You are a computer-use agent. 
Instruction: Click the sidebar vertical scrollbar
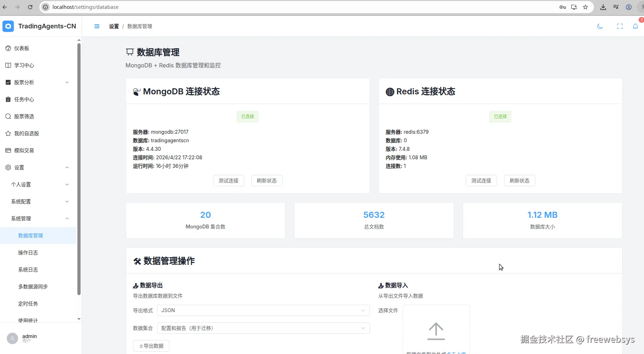[x=79, y=168]
